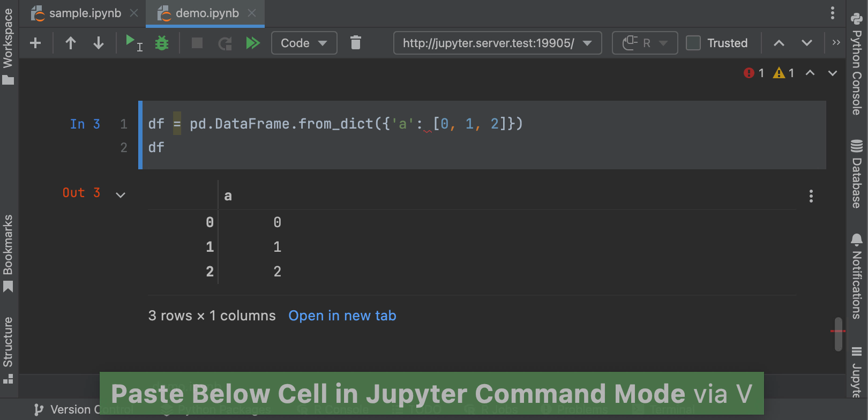Add a new cell with plus icon
This screenshot has width=868, height=420.
click(x=35, y=43)
